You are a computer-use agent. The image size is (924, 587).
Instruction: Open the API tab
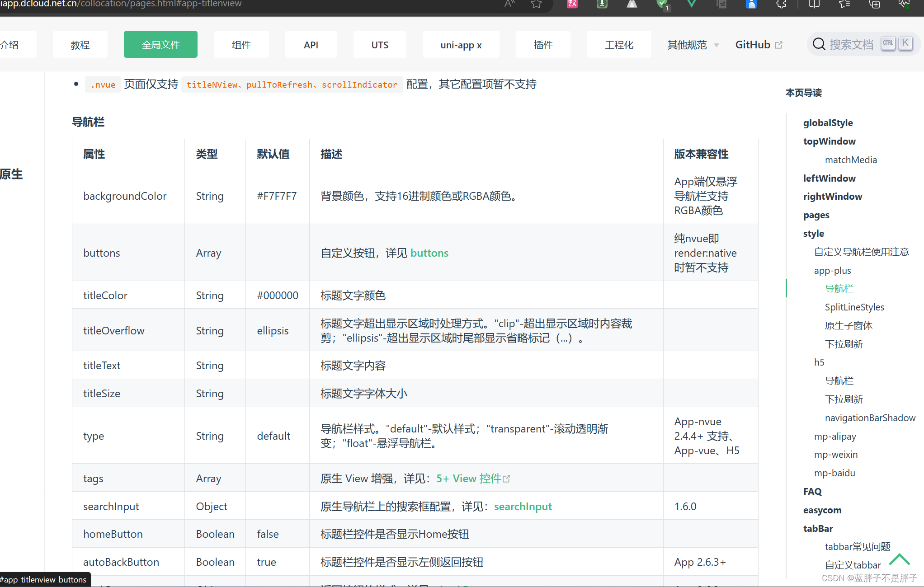tap(311, 44)
